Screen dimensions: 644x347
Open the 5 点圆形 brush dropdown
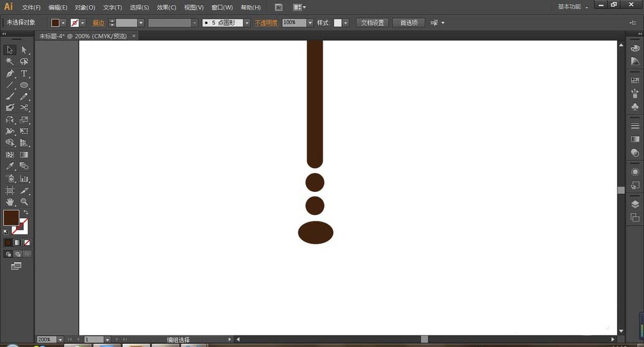(247, 23)
